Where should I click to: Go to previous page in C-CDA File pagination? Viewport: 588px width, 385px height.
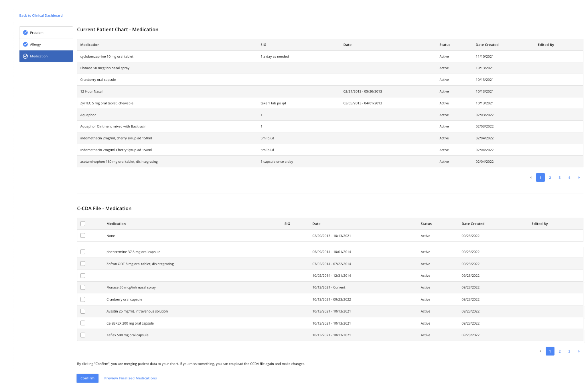coord(540,351)
